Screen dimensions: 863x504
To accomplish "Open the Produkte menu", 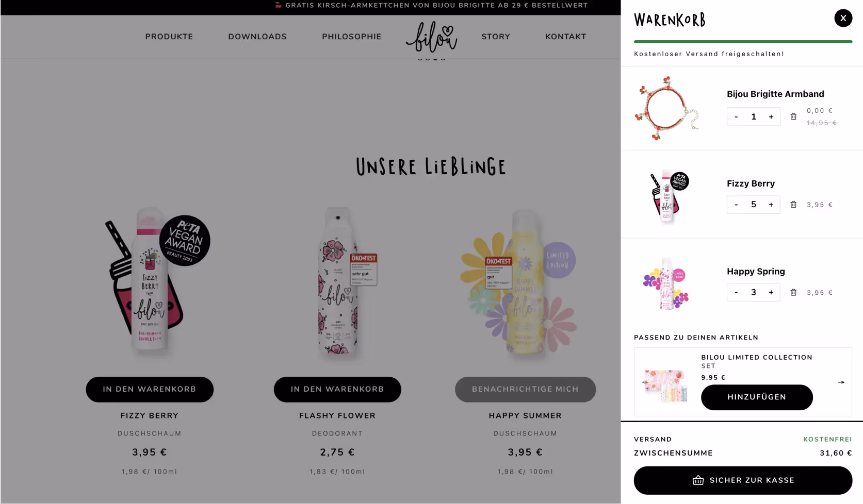I will coord(169,37).
